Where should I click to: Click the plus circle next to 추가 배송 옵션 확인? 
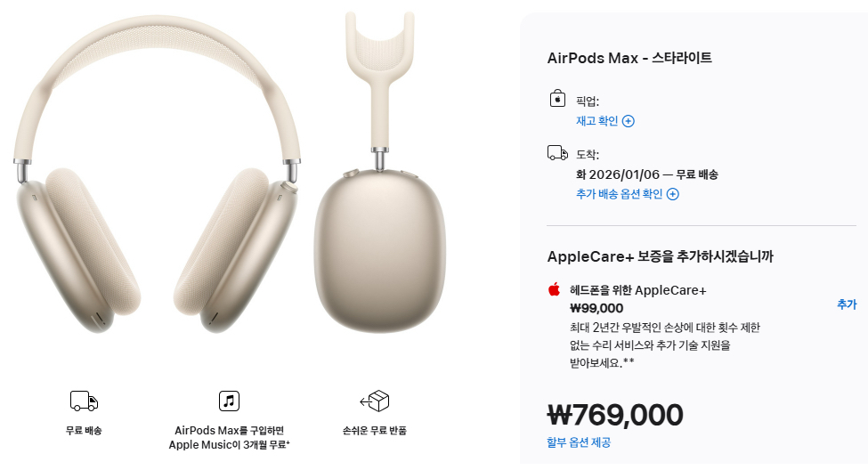pos(673,194)
